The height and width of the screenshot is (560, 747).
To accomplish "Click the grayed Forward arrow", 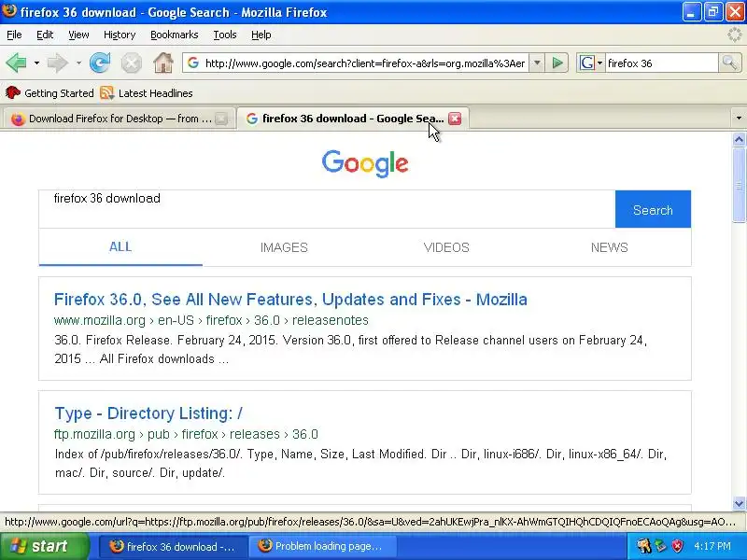I will click(x=58, y=63).
